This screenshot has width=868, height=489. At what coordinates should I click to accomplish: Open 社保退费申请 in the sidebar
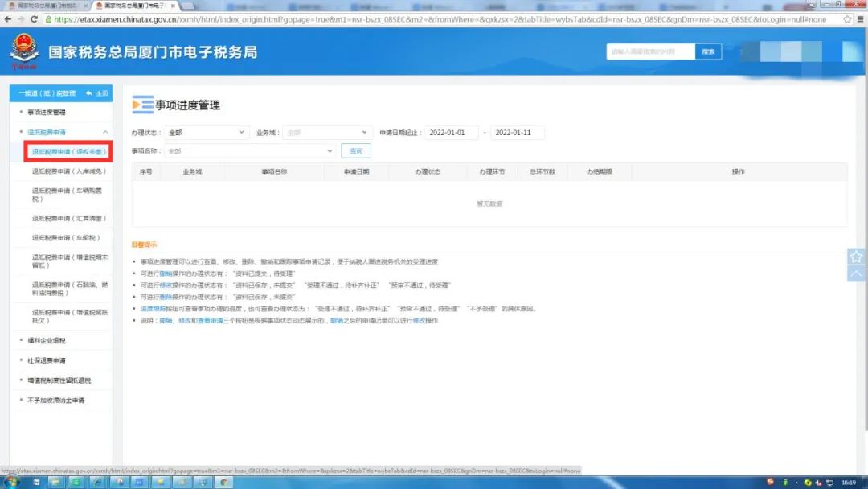47,360
